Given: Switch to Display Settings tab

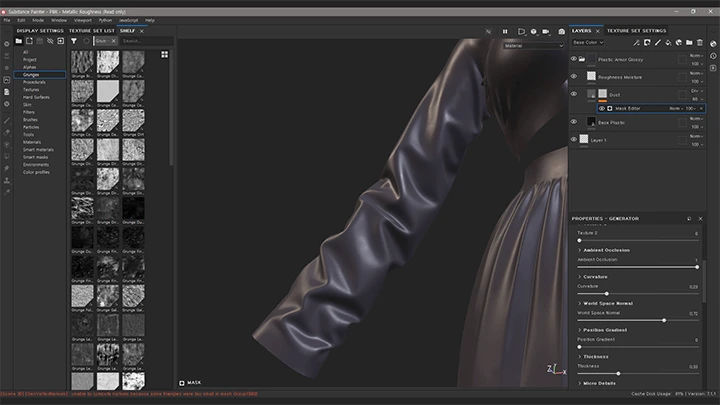Looking at the screenshot, I should [x=40, y=31].
